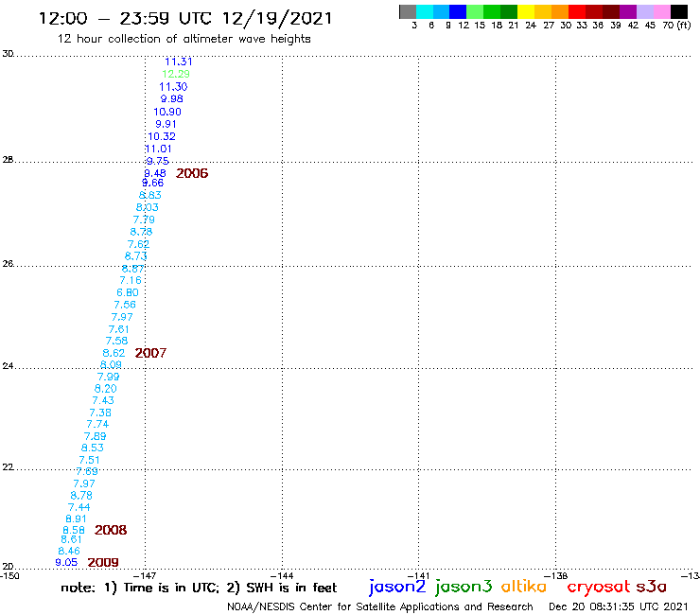Select the altika satellite label
Viewport: 700px width, 615px height.
[524, 586]
